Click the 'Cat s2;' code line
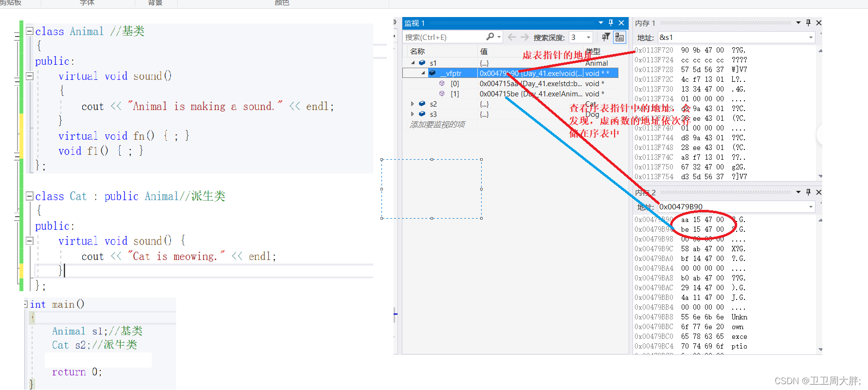Image resolution: width=868 pixels, height=390 pixels. [x=95, y=345]
